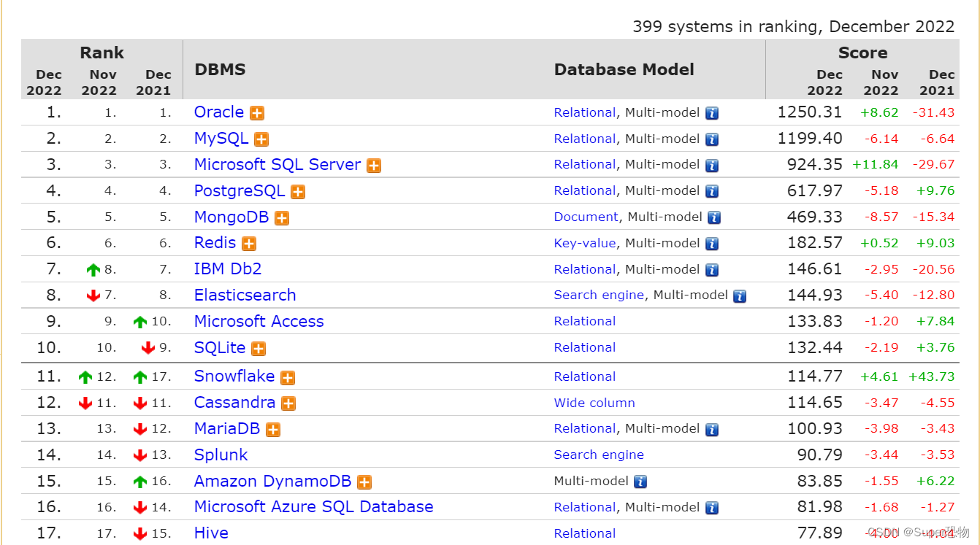Open the Snowflake link
The height and width of the screenshot is (545, 980).
pos(234,376)
